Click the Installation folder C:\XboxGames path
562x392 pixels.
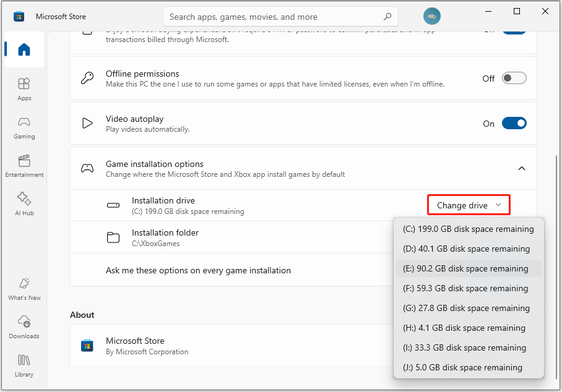[x=155, y=244]
